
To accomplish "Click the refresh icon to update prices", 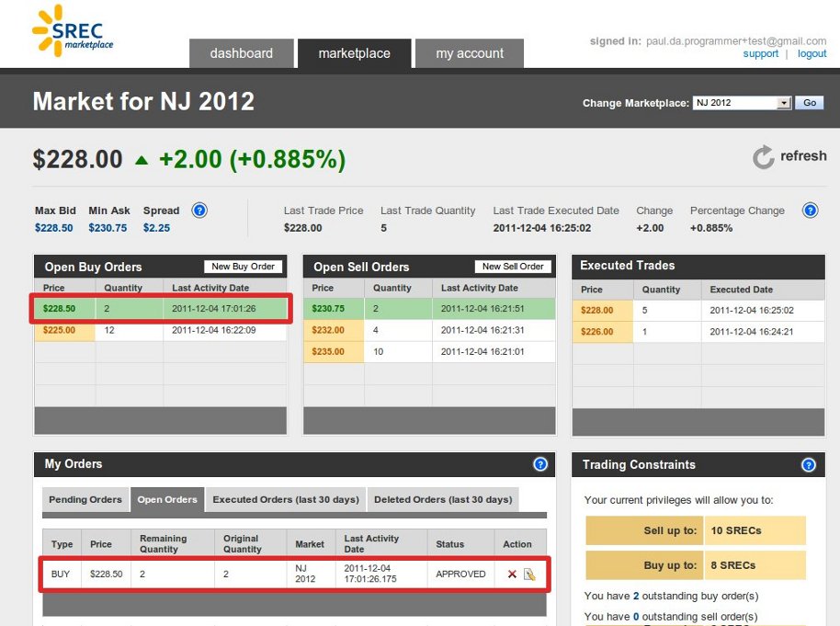I will pyautogui.click(x=764, y=156).
